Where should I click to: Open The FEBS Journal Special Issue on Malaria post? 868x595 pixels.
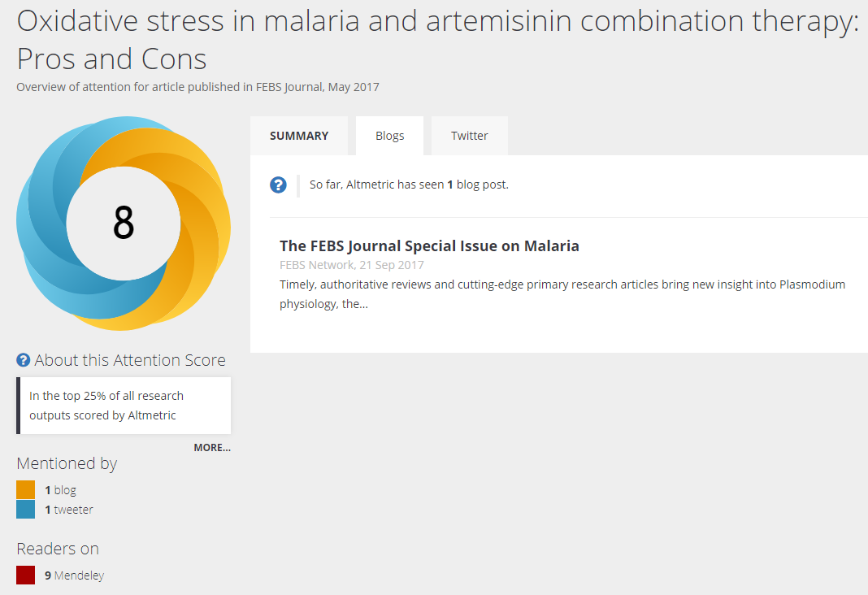pos(429,245)
